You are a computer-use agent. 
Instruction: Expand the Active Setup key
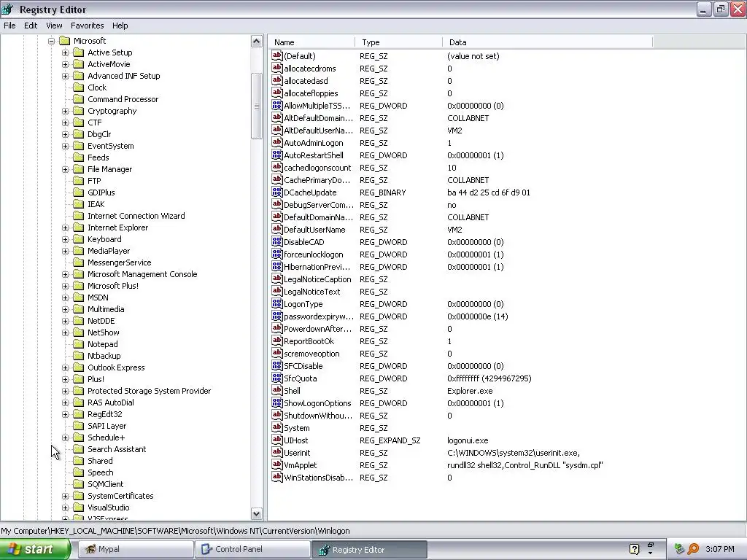pos(65,52)
